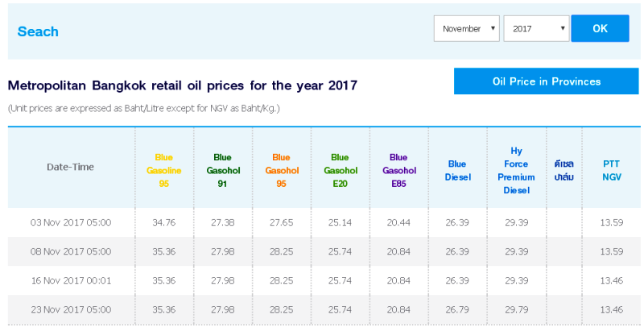Image resolution: width=644 pixels, height=332 pixels.
Task: Select the Blue Diesel column header
Action: (x=457, y=171)
